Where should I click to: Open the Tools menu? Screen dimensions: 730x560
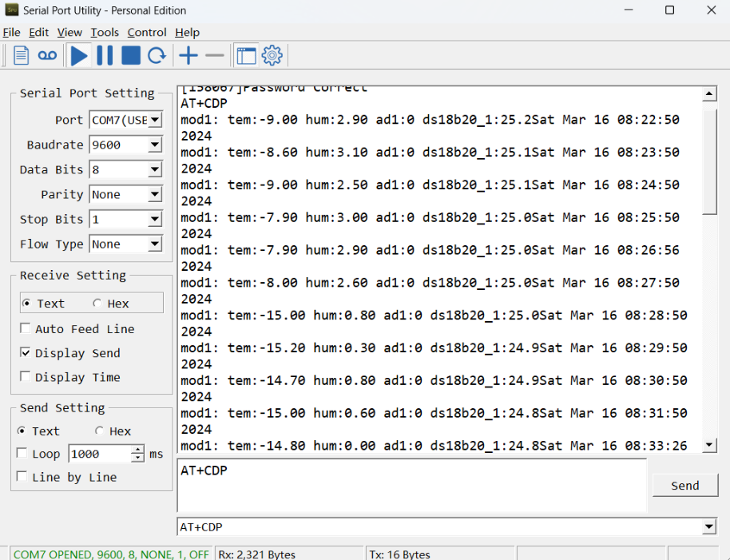[x=105, y=32]
